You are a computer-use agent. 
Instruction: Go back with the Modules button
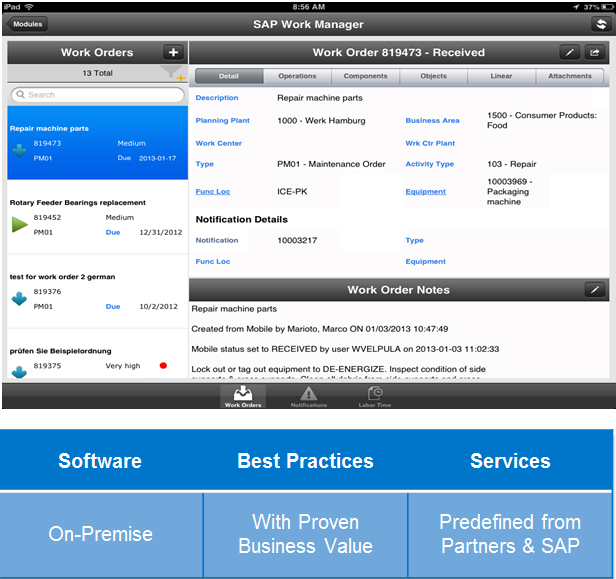pos(27,24)
